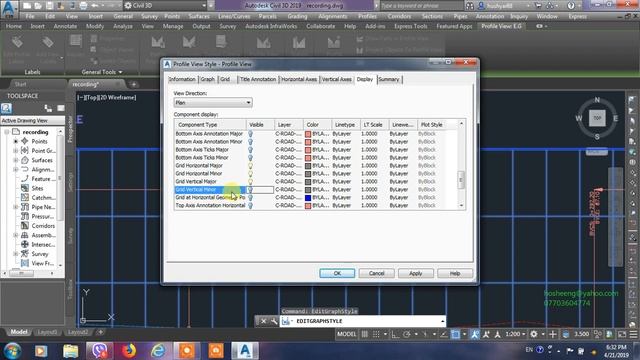Open status bar workspace switching gear
Image resolution: width=640 pixels, height=360 pixels.
coord(533,334)
